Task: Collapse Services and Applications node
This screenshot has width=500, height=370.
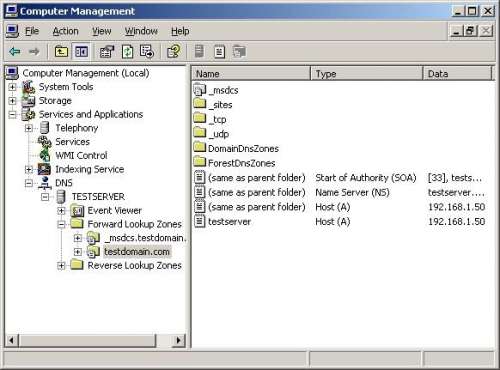Action: [12, 115]
